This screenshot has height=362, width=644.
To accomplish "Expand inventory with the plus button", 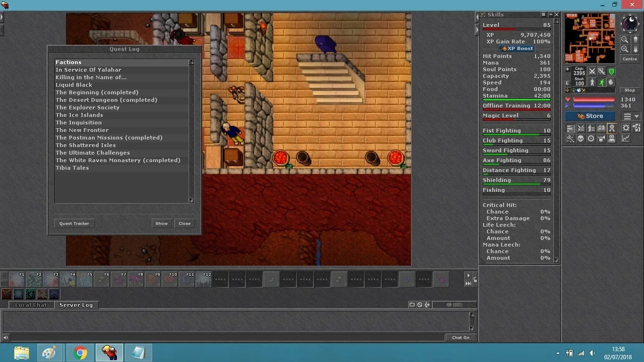I will (x=568, y=69).
